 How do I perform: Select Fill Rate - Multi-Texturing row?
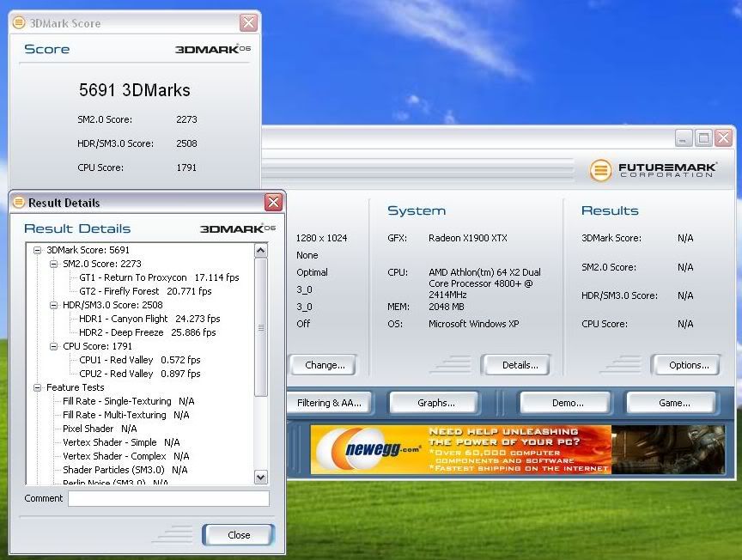click(x=126, y=415)
